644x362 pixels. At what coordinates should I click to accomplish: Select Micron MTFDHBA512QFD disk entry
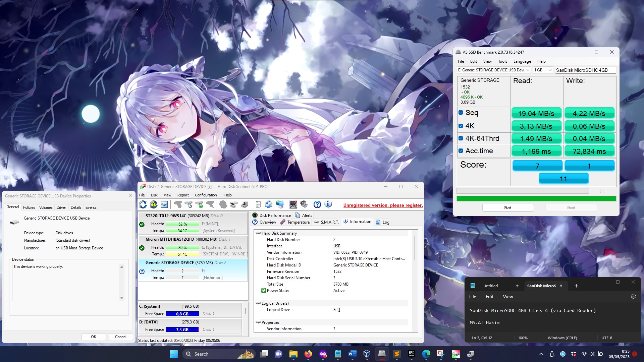pyautogui.click(x=193, y=247)
